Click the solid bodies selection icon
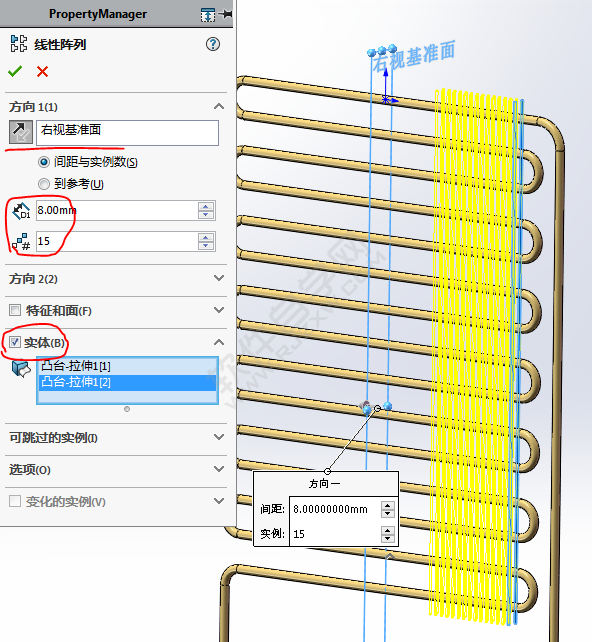Viewport: 592px width, 642px height. (x=21, y=368)
